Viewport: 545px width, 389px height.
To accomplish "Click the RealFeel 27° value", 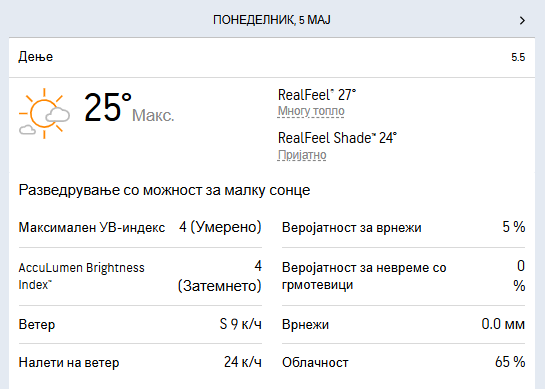I will click(317, 95).
